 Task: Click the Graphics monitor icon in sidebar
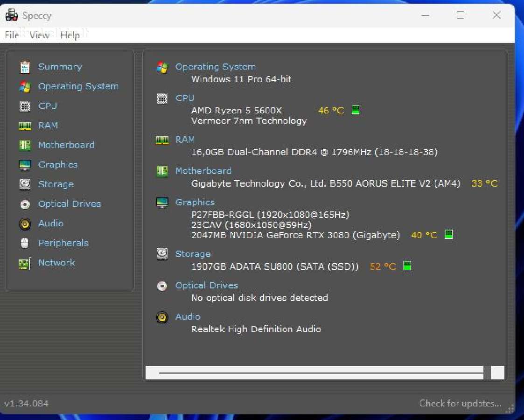pyautogui.click(x=25, y=165)
